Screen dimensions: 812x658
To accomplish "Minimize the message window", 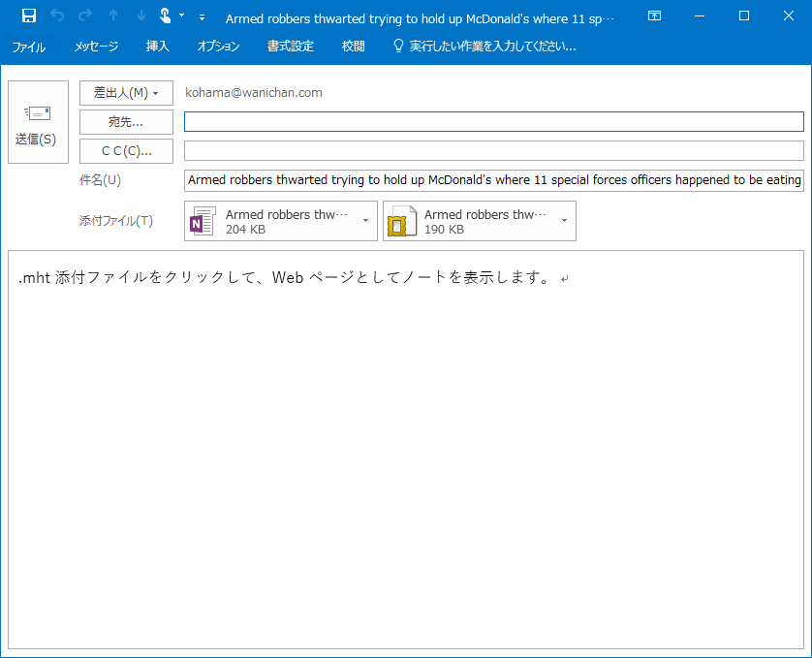I will (700, 16).
